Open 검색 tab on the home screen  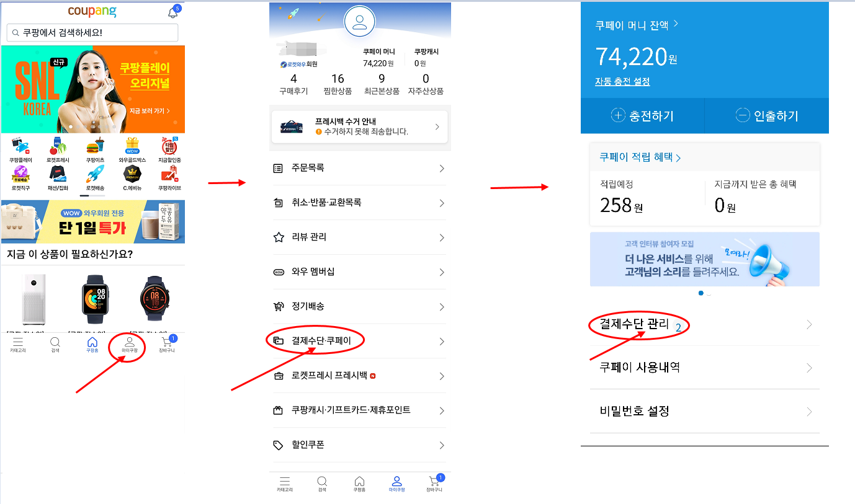coord(55,345)
